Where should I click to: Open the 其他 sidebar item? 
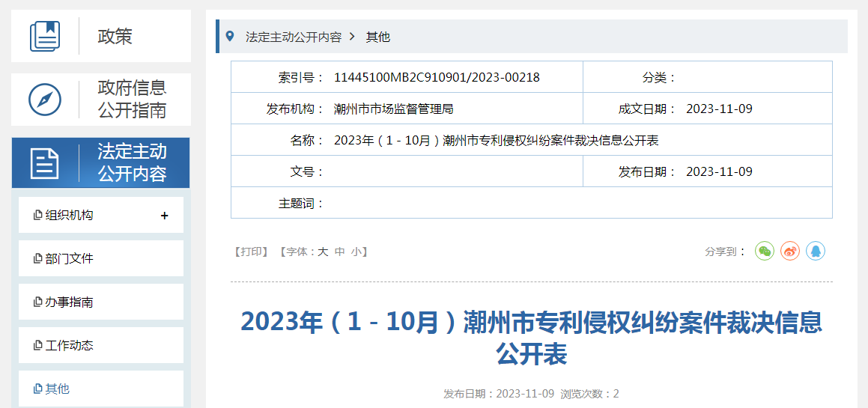[101, 389]
